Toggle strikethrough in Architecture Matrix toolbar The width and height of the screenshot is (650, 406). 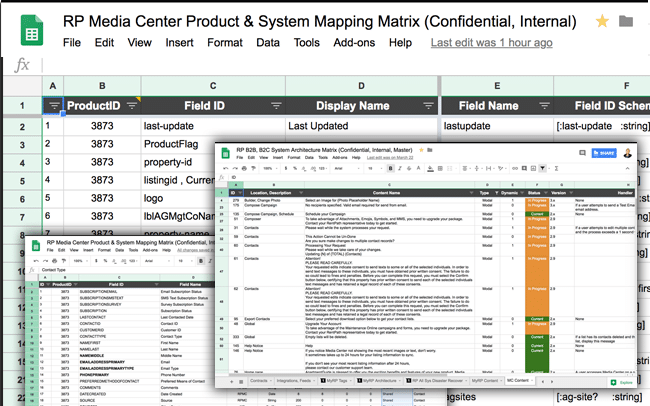[x=409, y=168]
